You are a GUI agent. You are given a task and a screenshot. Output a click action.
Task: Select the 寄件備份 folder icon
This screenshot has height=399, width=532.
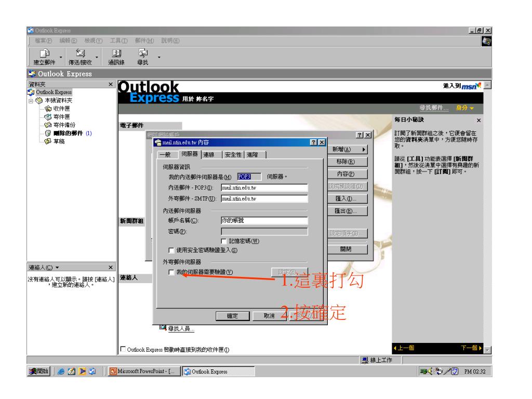coord(48,125)
